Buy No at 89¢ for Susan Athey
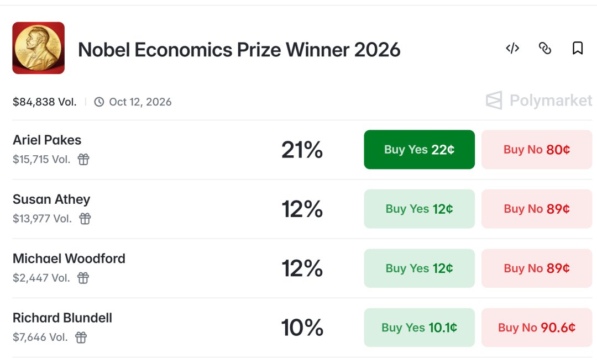The width and height of the screenshot is (597, 364). pyautogui.click(x=537, y=209)
